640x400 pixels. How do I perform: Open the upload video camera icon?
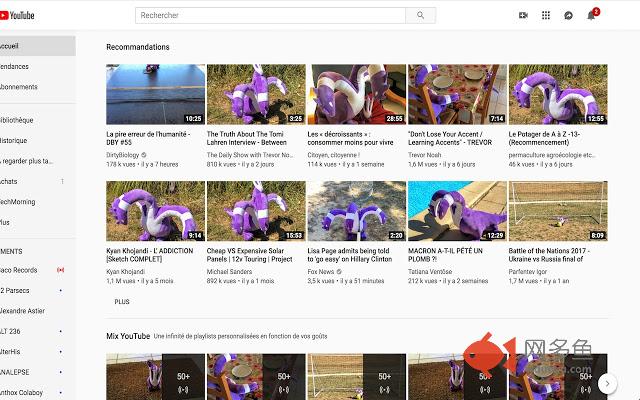[523, 16]
